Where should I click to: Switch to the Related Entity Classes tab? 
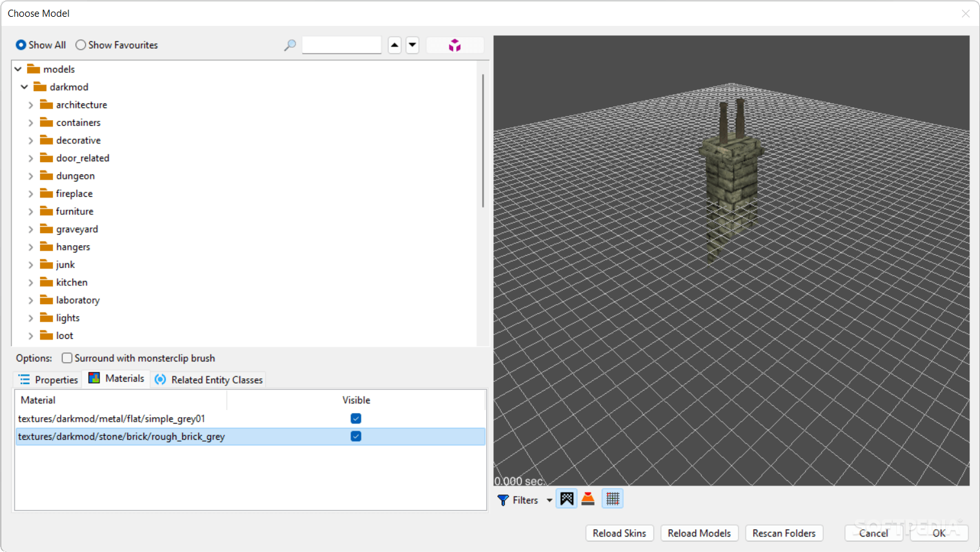(208, 380)
